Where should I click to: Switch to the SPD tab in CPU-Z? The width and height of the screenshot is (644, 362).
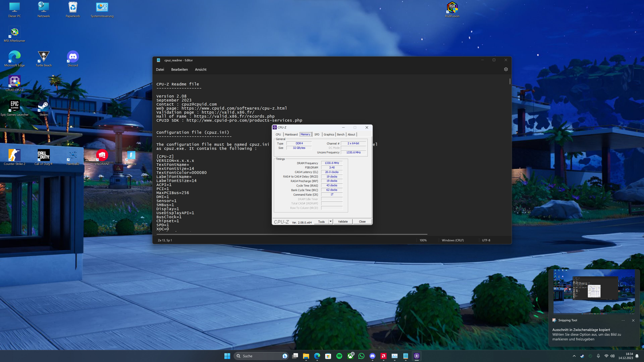pos(317,134)
